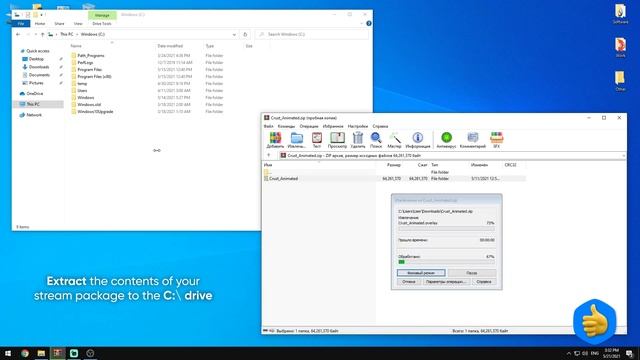Open the Просмотр (View) toolbar icon
This screenshot has width=640, height=360.
tap(337, 140)
